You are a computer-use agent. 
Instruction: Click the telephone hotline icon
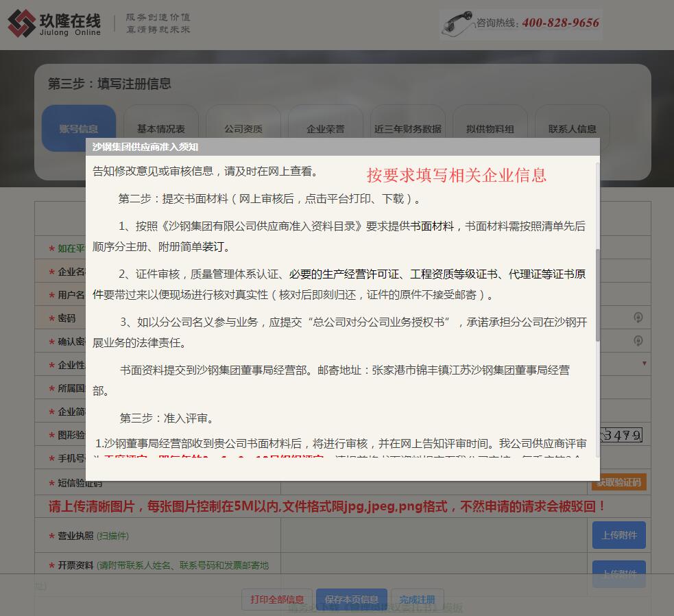[458, 22]
